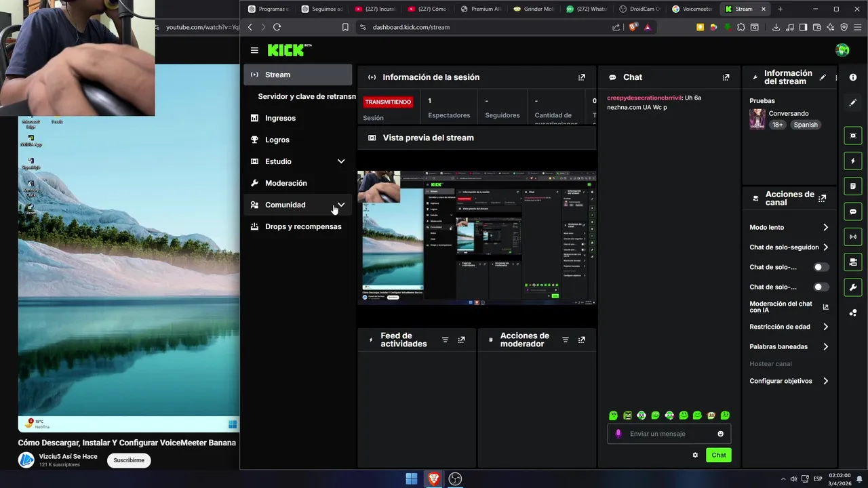Show hidden system tray icons
This screenshot has width=868, height=488.
click(x=783, y=479)
